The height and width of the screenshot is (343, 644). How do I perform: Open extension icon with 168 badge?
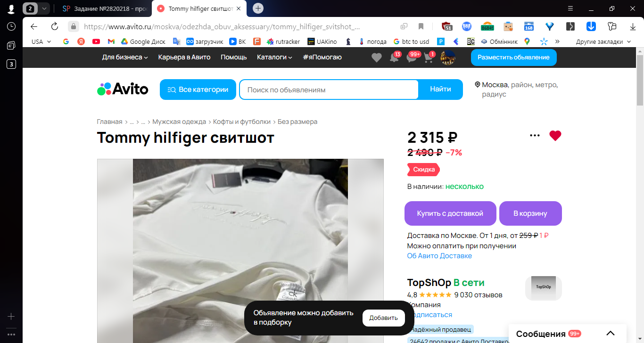[529, 26]
